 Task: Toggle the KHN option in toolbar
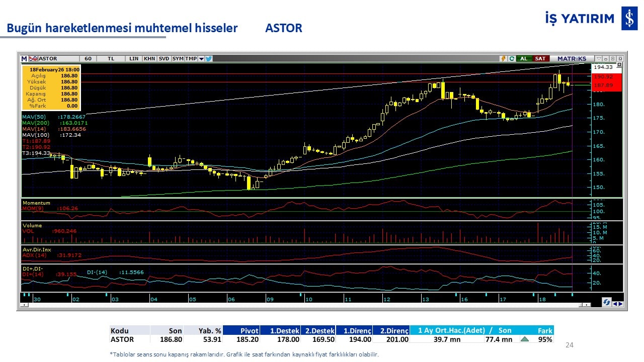point(149,59)
